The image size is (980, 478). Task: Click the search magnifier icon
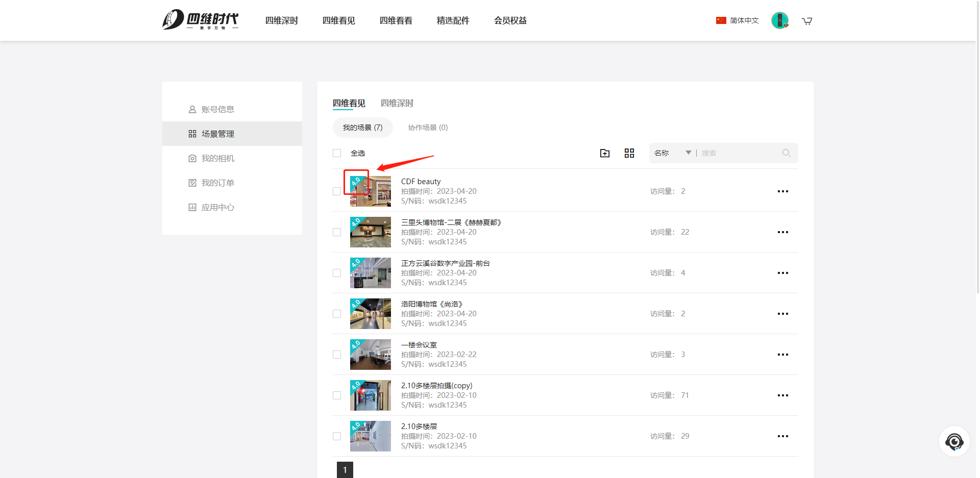pos(786,153)
